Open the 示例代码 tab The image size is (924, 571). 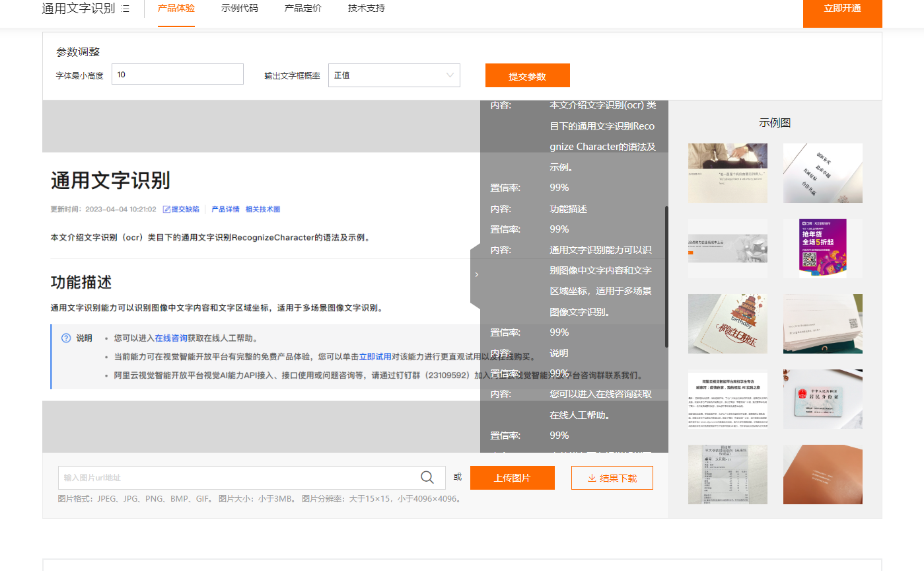click(x=240, y=9)
